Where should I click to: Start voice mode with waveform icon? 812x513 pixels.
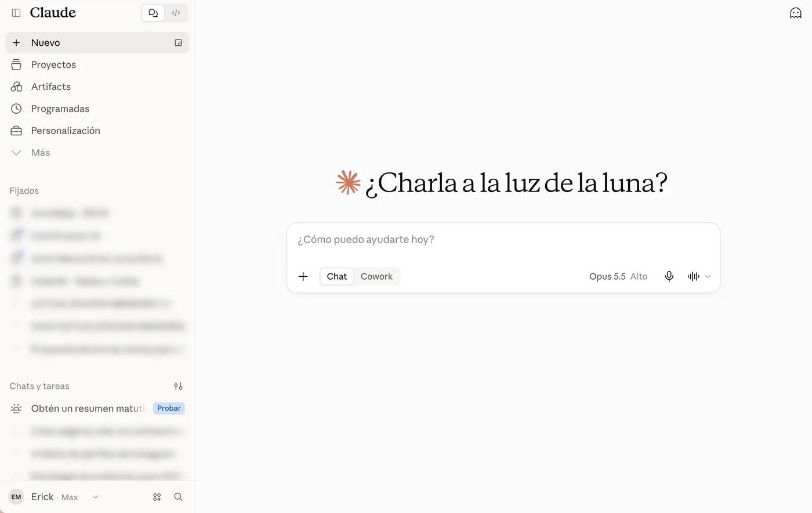(x=693, y=276)
